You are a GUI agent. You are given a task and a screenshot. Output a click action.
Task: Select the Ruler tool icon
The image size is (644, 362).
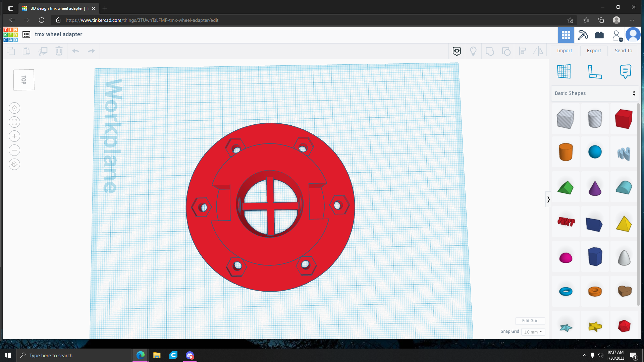(x=595, y=71)
